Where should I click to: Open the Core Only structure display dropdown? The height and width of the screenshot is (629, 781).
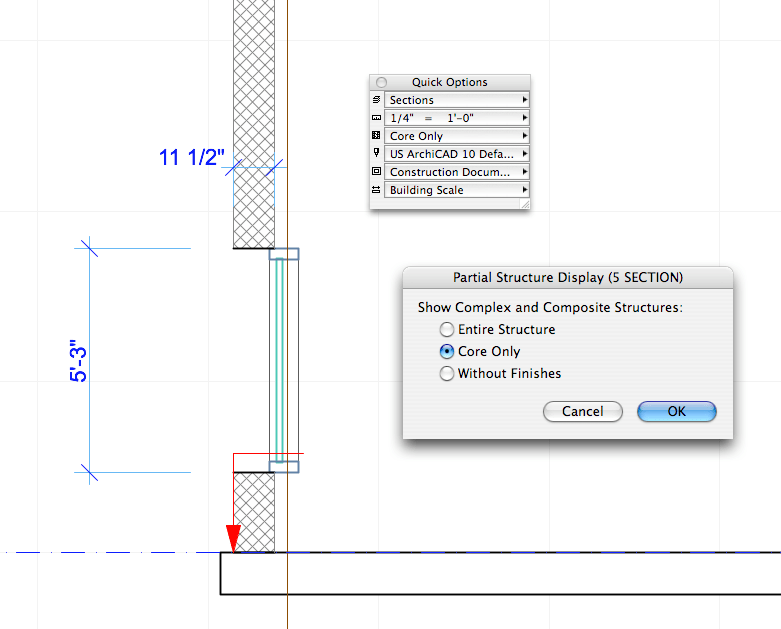(456, 136)
